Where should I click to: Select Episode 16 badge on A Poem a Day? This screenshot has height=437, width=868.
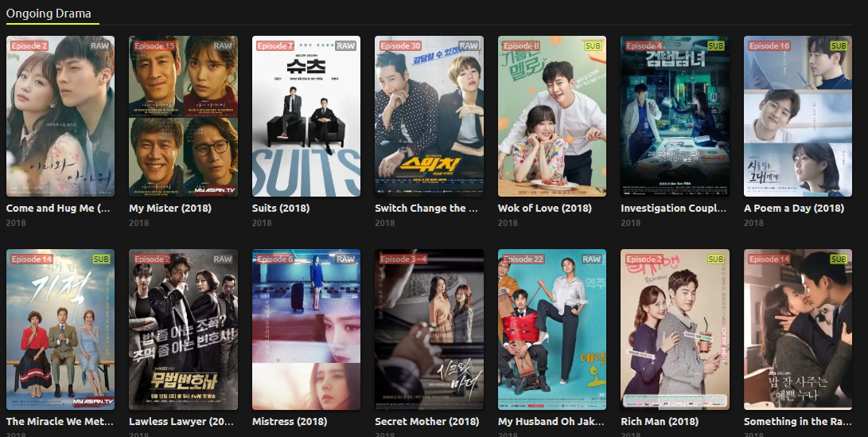tap(769, 46)
